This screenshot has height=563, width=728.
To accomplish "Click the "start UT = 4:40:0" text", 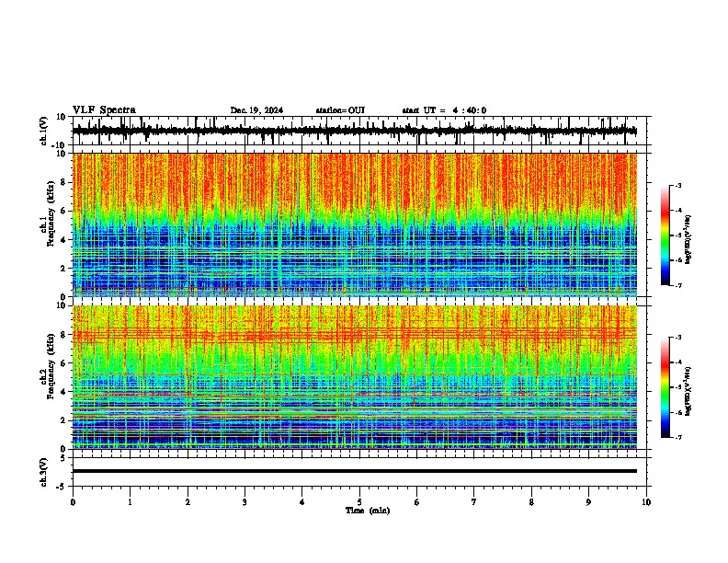I will click(444, 110).
